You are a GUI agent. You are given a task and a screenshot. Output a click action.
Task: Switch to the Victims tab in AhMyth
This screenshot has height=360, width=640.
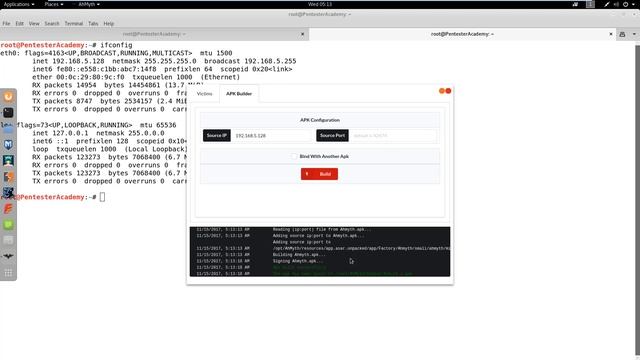[204, 93]
